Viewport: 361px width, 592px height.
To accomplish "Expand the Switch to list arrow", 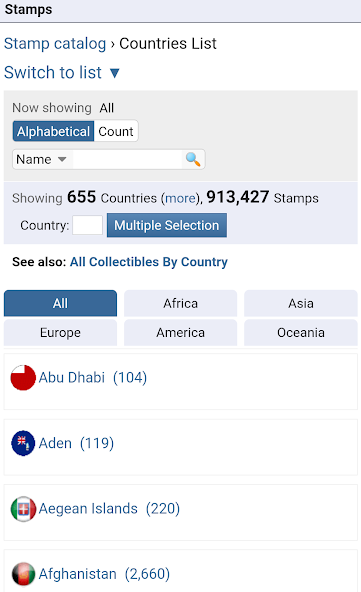I will point(114,73).
